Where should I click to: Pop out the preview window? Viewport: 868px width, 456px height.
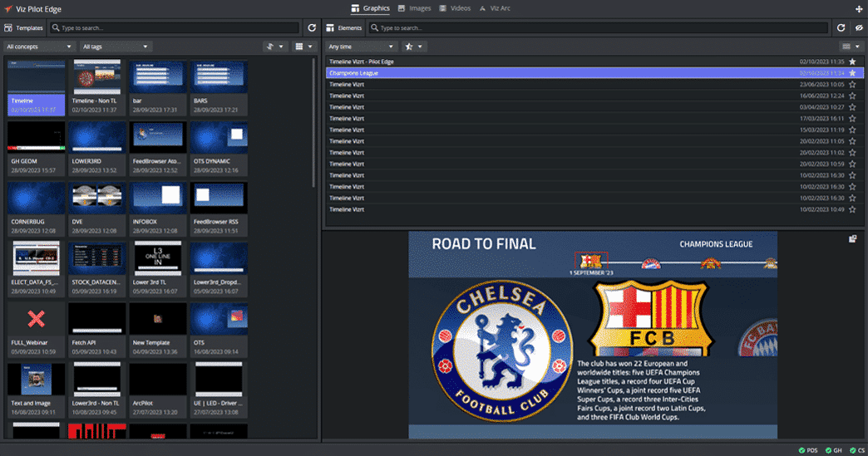point(852,239)
